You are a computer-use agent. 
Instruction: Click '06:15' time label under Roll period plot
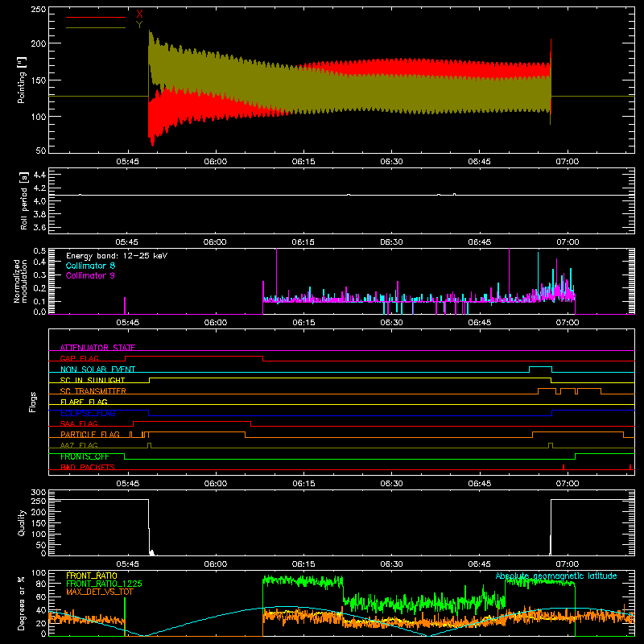pyautogui.click(x=303, y=242)
